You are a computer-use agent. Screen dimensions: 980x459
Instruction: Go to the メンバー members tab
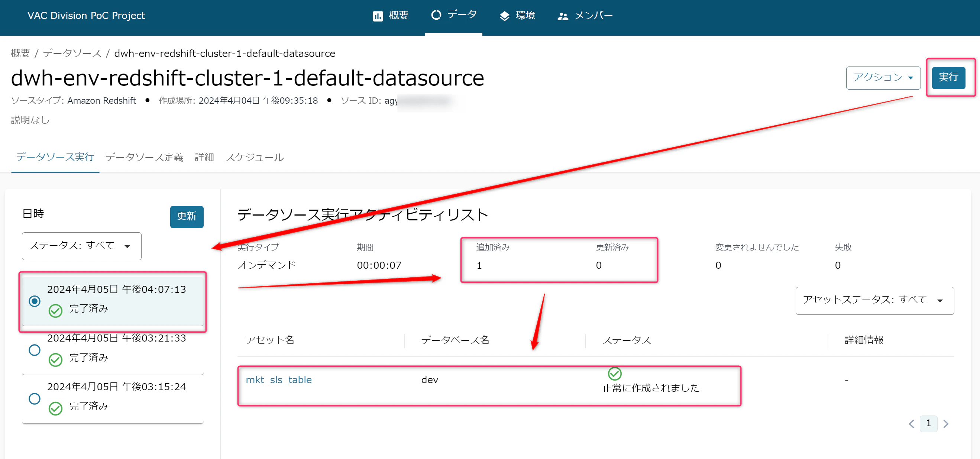(585, 16)
